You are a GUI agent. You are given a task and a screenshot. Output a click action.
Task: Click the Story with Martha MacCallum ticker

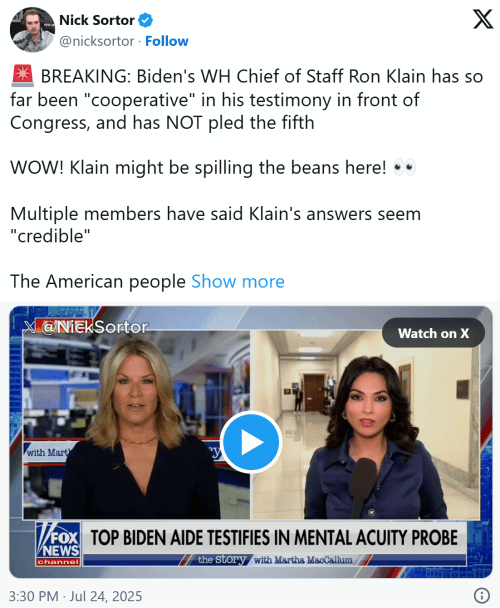[x=275, y=560]
